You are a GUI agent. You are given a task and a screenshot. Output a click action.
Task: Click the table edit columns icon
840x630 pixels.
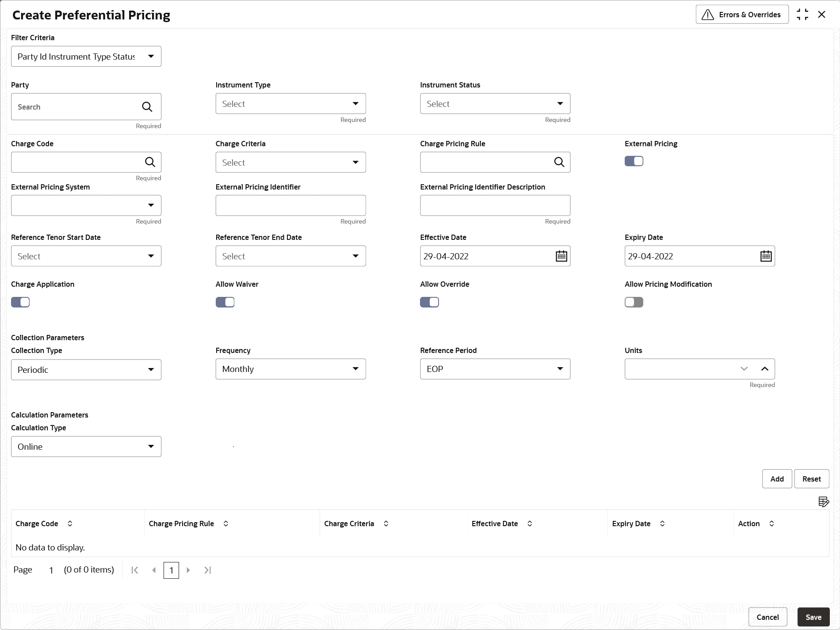823,502
